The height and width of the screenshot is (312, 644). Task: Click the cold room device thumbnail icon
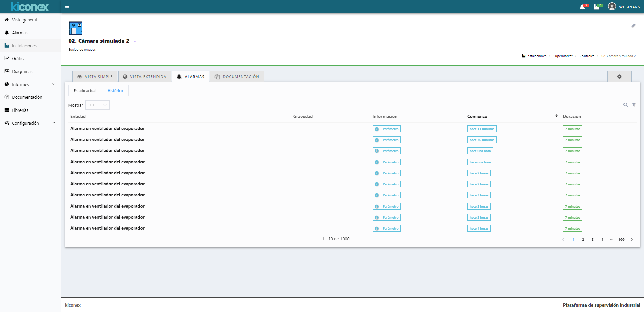(76, 28)
